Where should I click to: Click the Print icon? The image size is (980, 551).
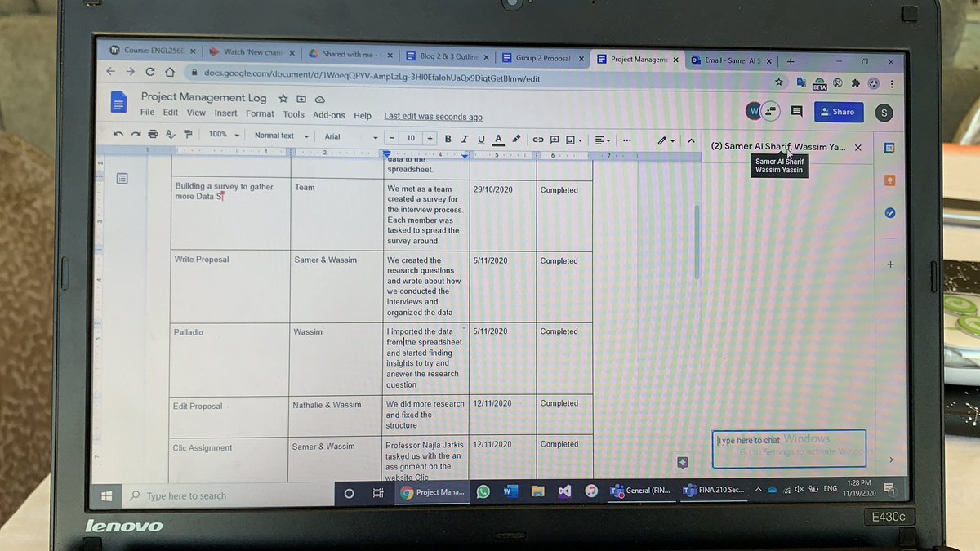pos(153,134)
